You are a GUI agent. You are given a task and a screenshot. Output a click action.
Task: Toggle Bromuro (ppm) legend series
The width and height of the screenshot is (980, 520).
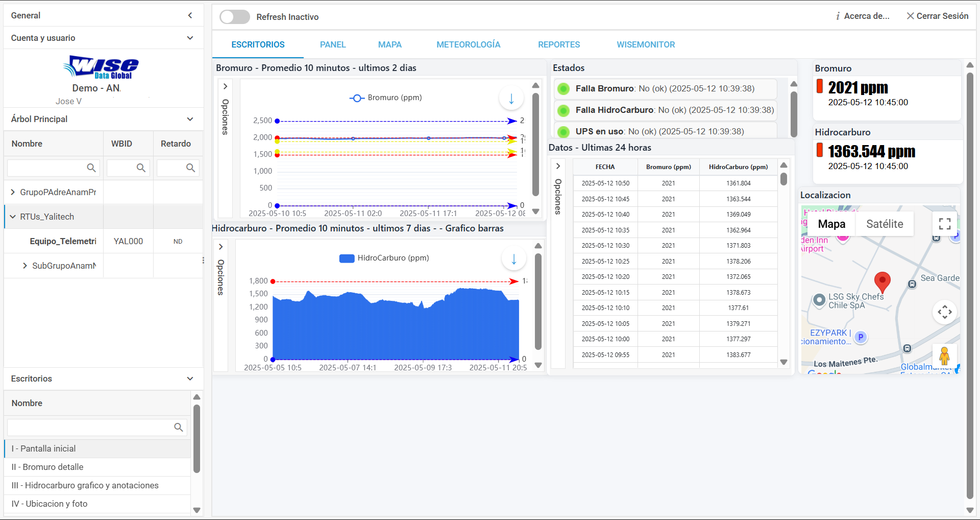pyautogui.click(x=385, y=98)
